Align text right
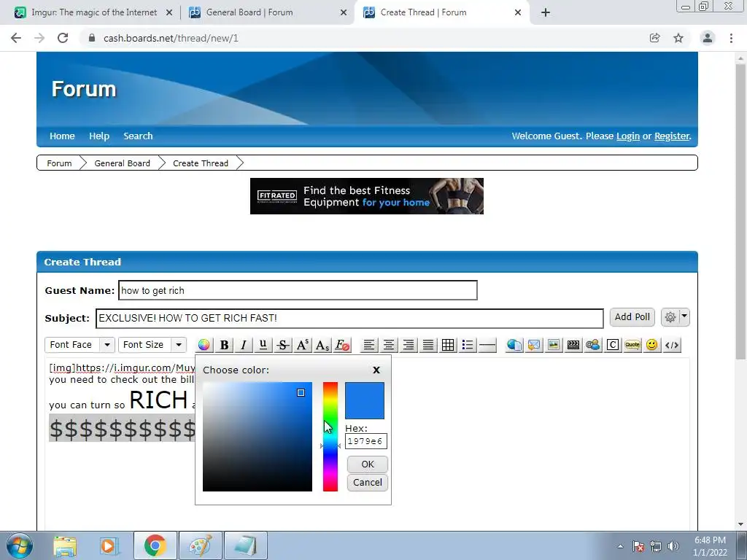Image resolution: width=747 pixels, height=560 pixels. coord(409,345)
